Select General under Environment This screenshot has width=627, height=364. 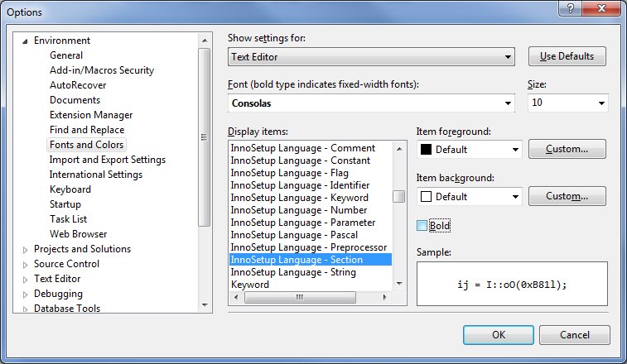[66, 55]
